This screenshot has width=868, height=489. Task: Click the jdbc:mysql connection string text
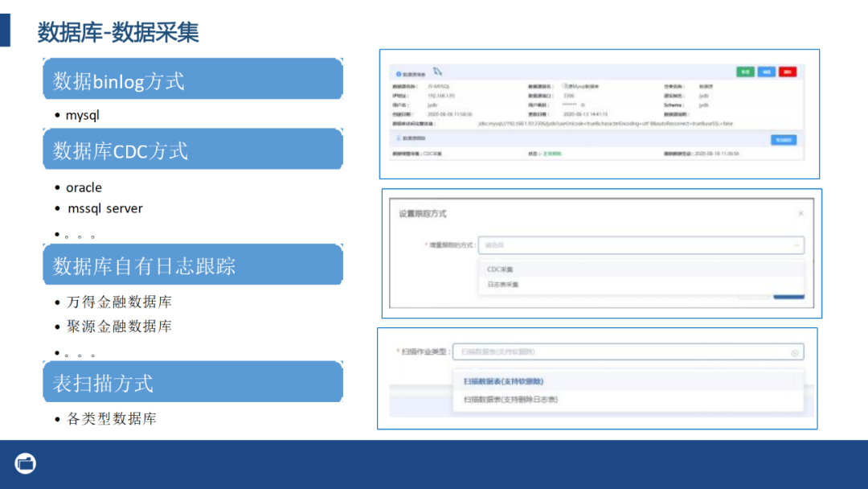[x=606, y=124]
